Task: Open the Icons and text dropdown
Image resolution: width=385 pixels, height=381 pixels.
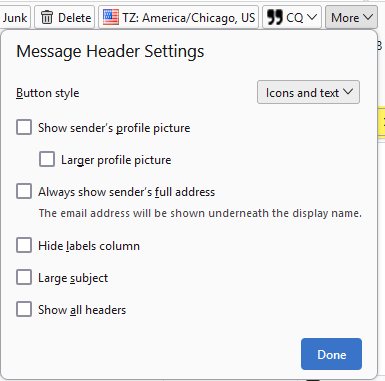Action: [308, 92]
